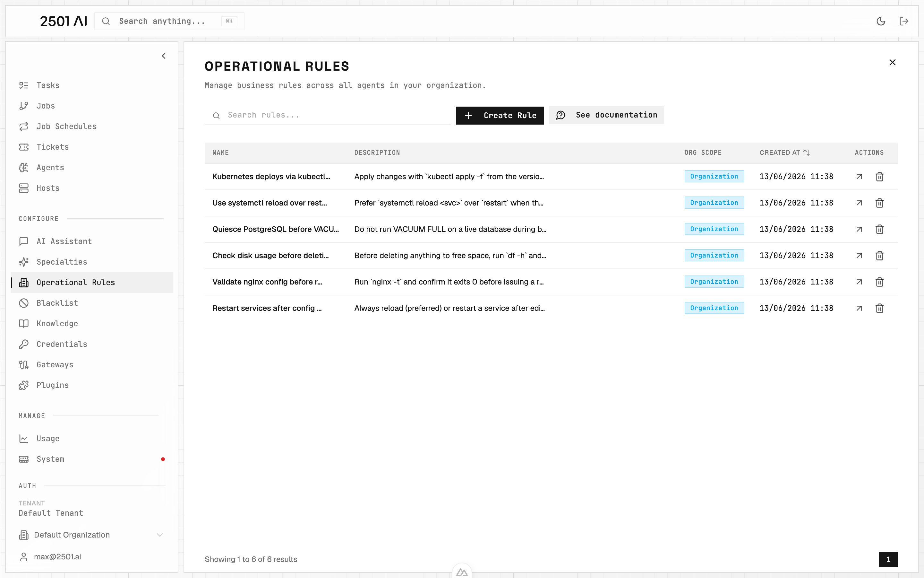Select Operational Rules in sidebar
This screenshot has width=924, height=578.
(x=92, y=283)
